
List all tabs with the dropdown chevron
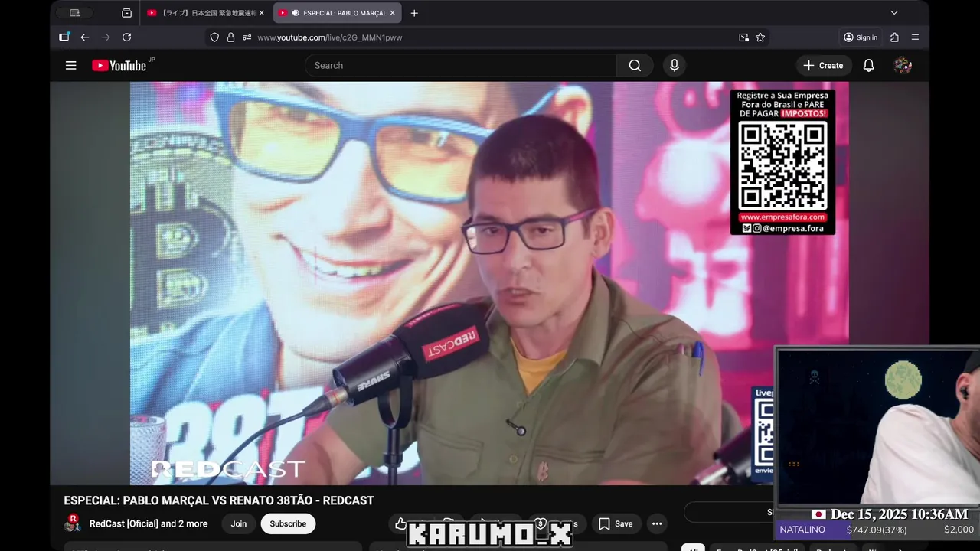[893, 13]
